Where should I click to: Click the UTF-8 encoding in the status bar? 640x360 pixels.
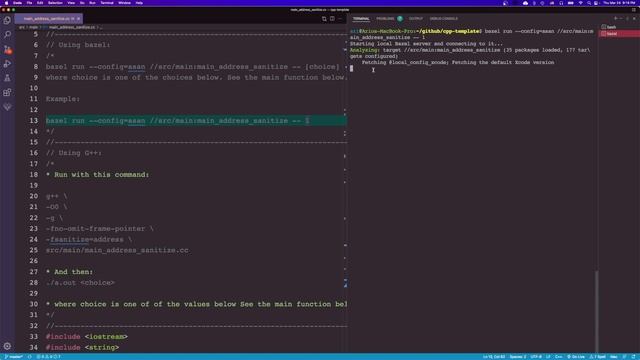(536, 357)
